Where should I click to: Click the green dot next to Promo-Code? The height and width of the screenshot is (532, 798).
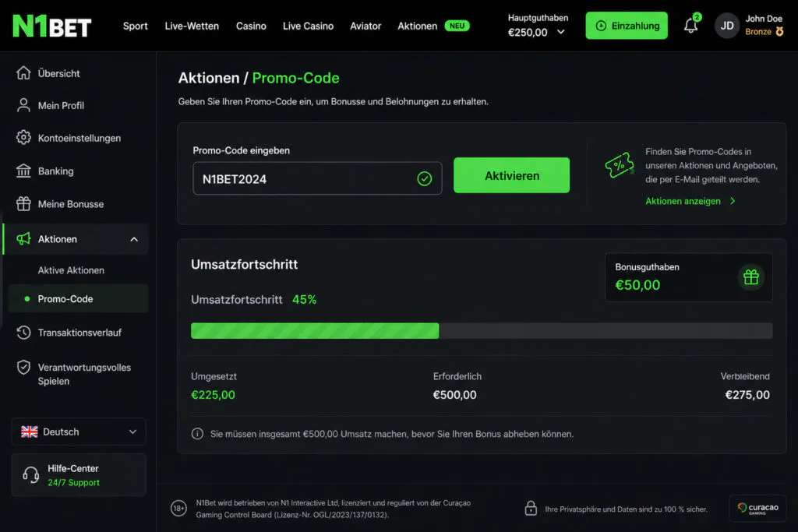coord(27,298)
